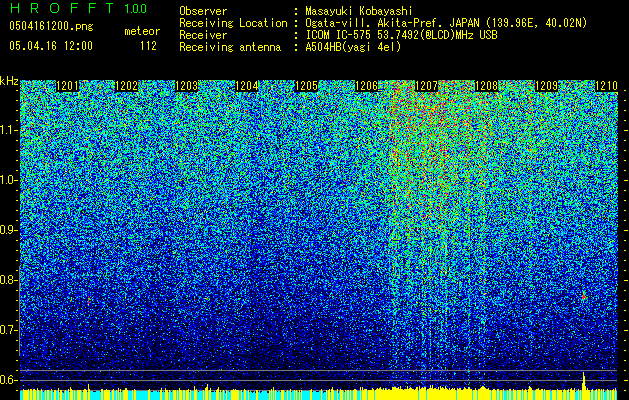629x400 pixels.
Task: Click the Receiving antenna label
Action: point(230,47)
